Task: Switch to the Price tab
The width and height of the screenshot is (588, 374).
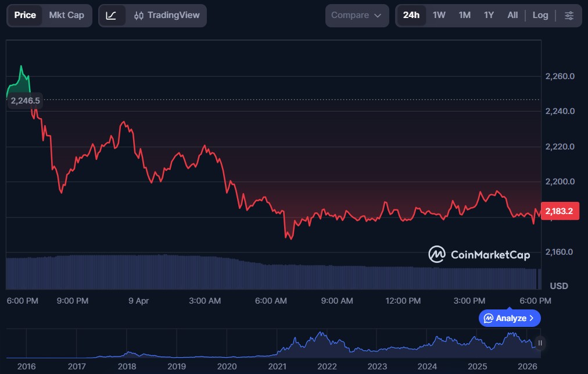Action: pos(25,15)
